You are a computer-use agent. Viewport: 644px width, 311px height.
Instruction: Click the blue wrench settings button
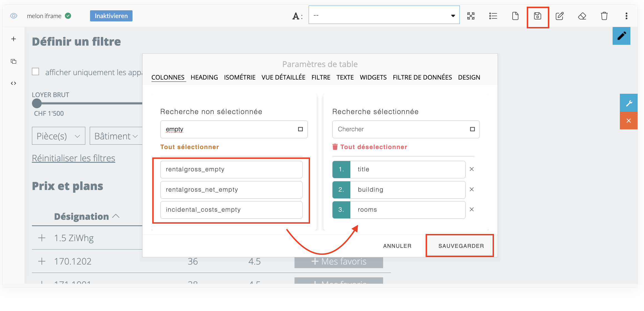(628, 103)
